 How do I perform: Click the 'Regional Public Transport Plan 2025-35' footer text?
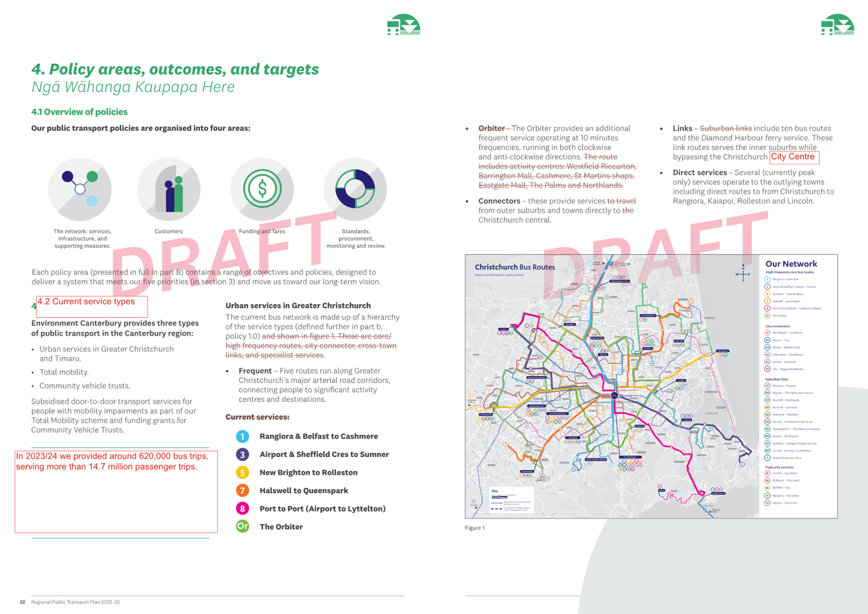(75, 602)
